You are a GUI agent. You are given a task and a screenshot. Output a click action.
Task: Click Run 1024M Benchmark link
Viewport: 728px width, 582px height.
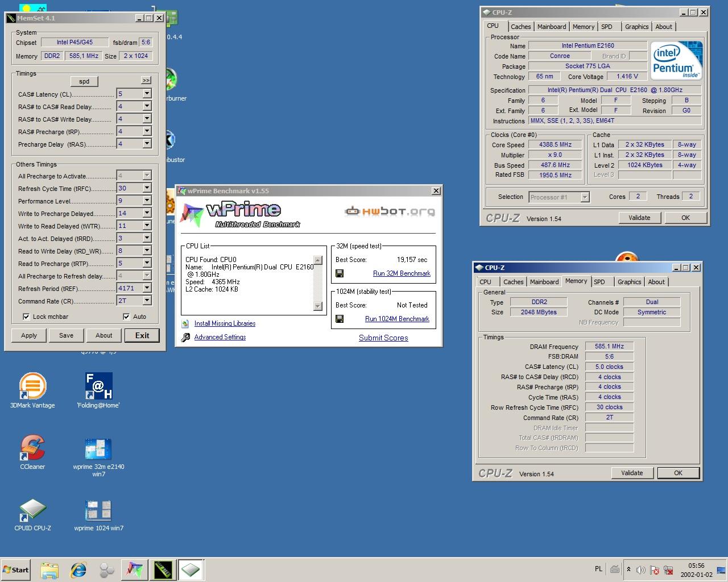coord(397,319)
